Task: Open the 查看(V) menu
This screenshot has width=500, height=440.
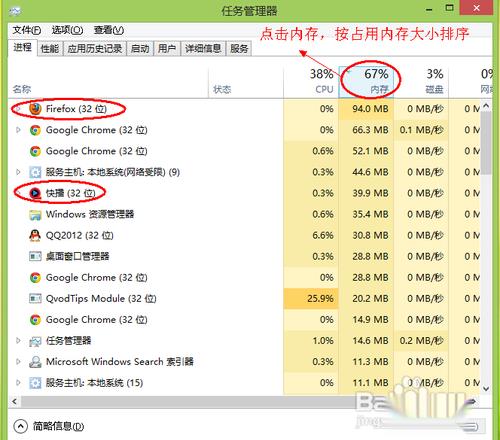Action: click(x=109, y=30)
